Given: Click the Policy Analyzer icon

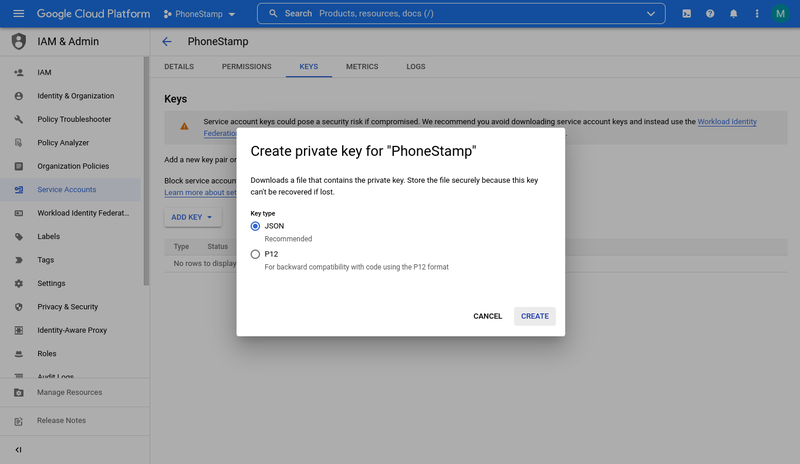Looking at the screenshot, I should pos(19,143).
